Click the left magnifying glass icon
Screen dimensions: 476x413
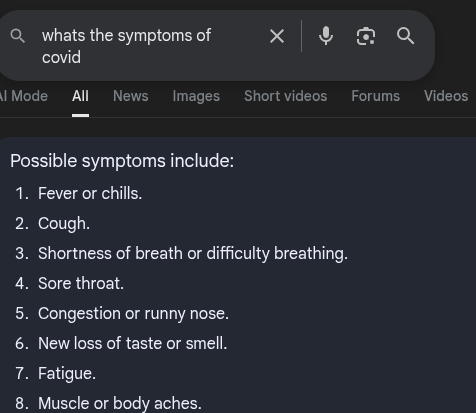(x=17, y=36)
